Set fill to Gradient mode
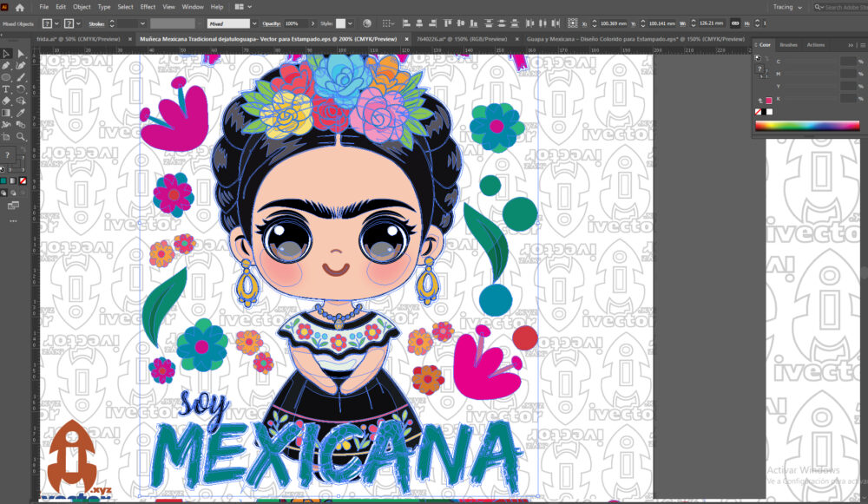Image resolution: width=868 pixels, height=504 pixels. [13, 180]
